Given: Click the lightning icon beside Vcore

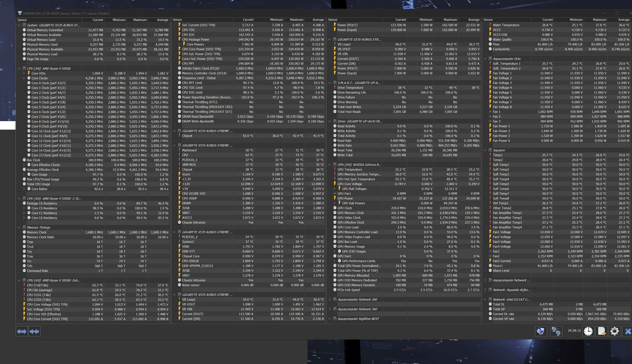Looking at the screenshot, I should [179, 174].
